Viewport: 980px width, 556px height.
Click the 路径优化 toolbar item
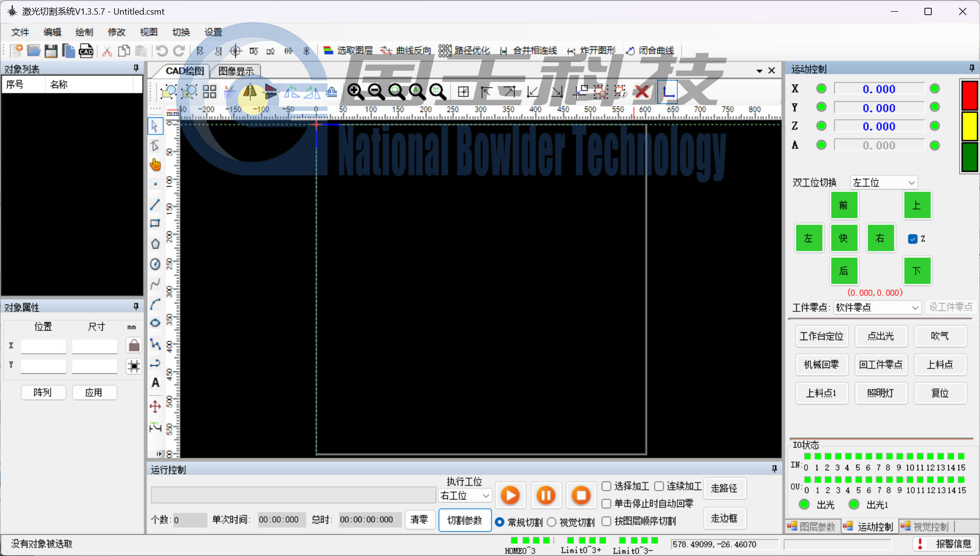[x=464, y=51]
